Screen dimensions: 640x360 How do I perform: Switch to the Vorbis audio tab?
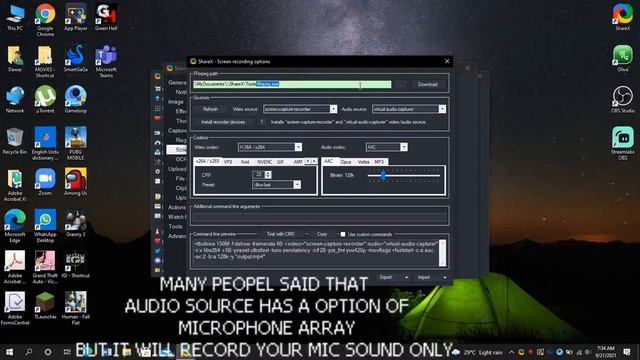363,162
